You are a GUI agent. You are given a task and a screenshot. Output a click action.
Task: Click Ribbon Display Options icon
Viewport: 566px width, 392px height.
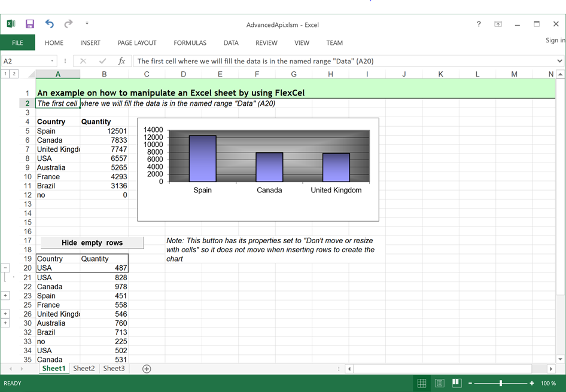[498, 24]
